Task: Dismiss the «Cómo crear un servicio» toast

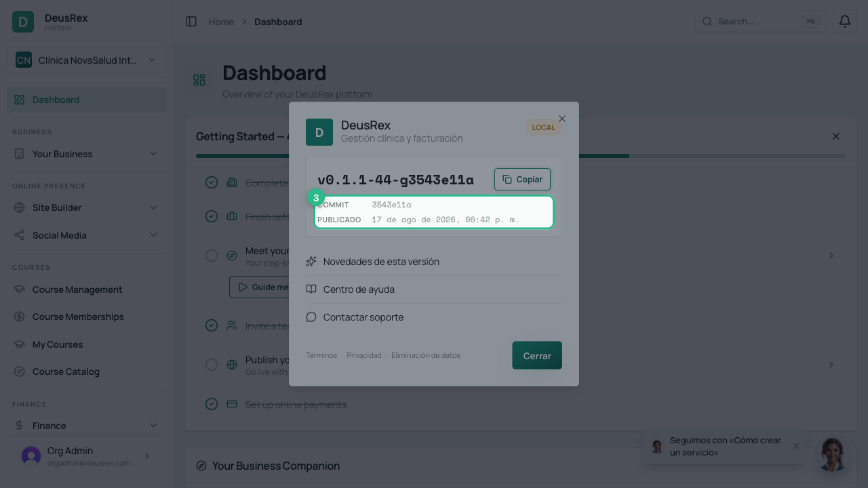Action: coord(796,446)
